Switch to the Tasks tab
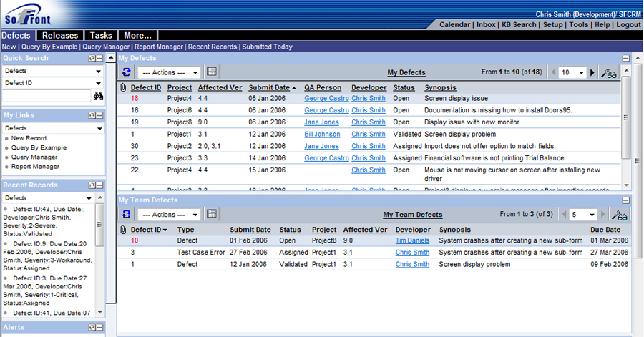Image resolution: width=644 pixels, height=337 pixels. [101, 35]
